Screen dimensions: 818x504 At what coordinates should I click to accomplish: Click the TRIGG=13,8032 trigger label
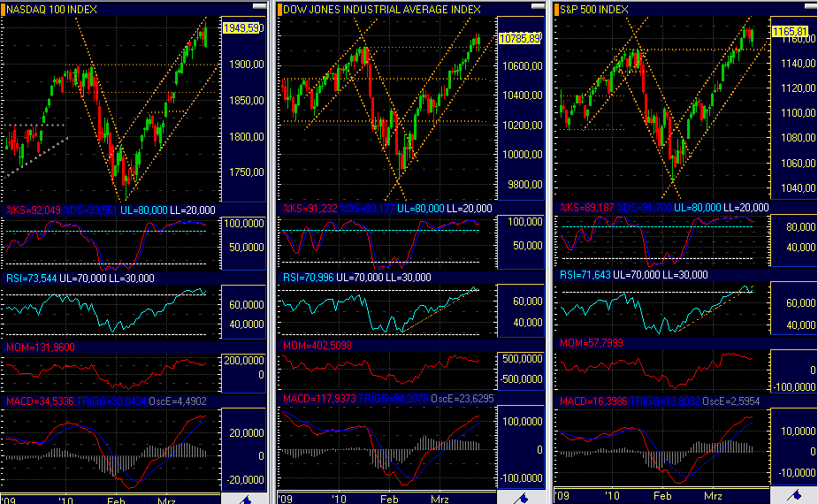coord(665,401)
